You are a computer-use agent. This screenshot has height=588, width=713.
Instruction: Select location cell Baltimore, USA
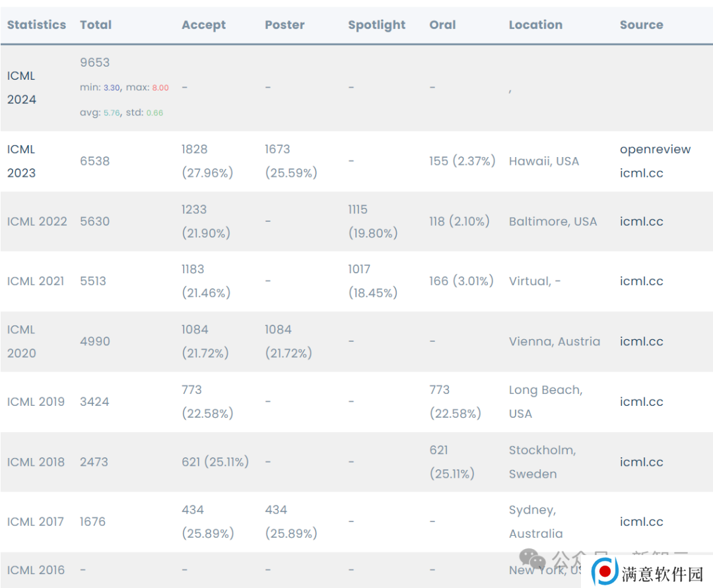(553, 221)
